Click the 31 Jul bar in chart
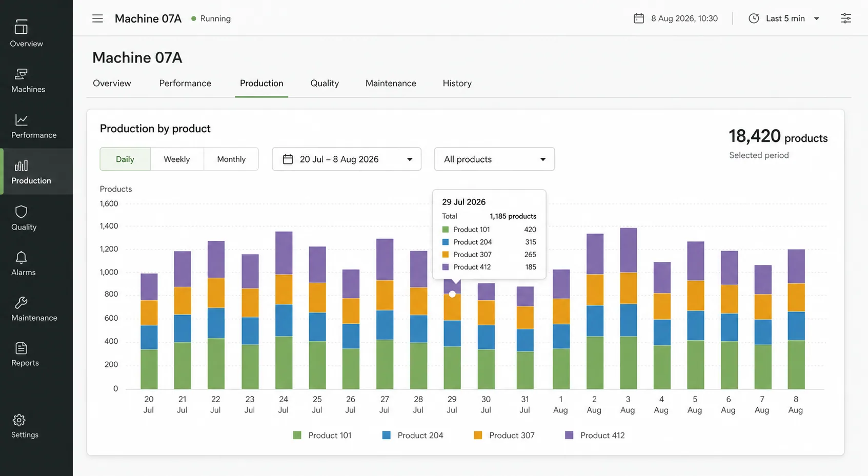868x476 pixels. (x=525, y=338)
